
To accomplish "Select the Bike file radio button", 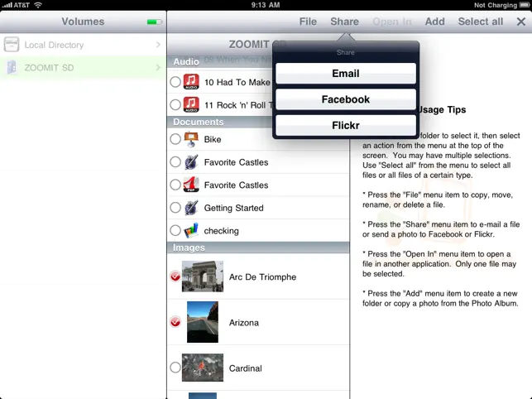I will pyautogui.click(x=175, y=139).
